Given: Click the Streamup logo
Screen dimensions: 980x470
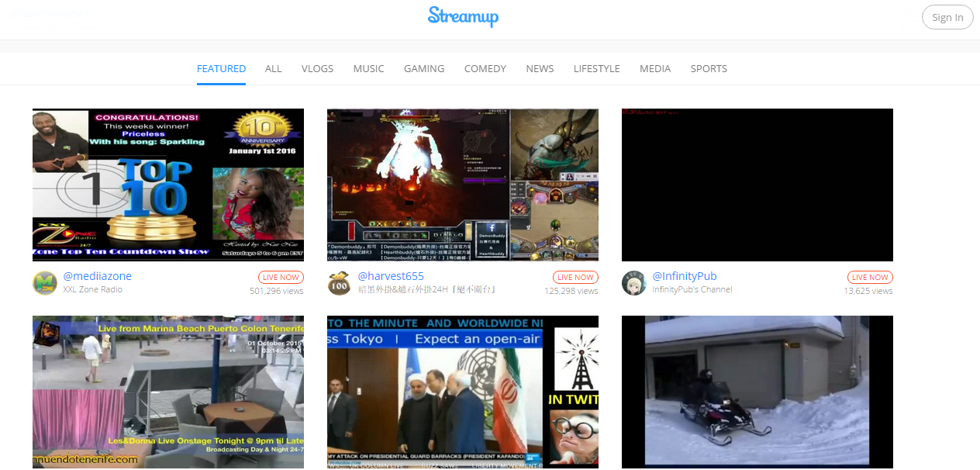Looking at the screenshot, I should point(463,16).
